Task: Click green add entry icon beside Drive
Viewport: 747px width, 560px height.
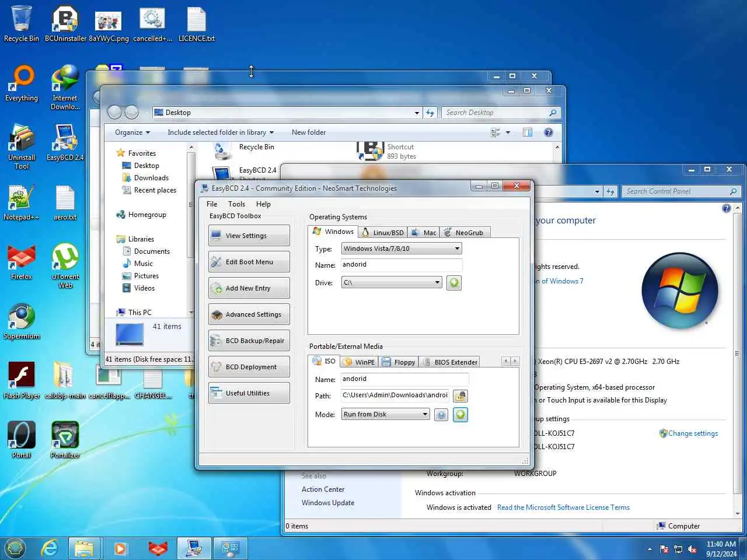Action: point(454,283)
